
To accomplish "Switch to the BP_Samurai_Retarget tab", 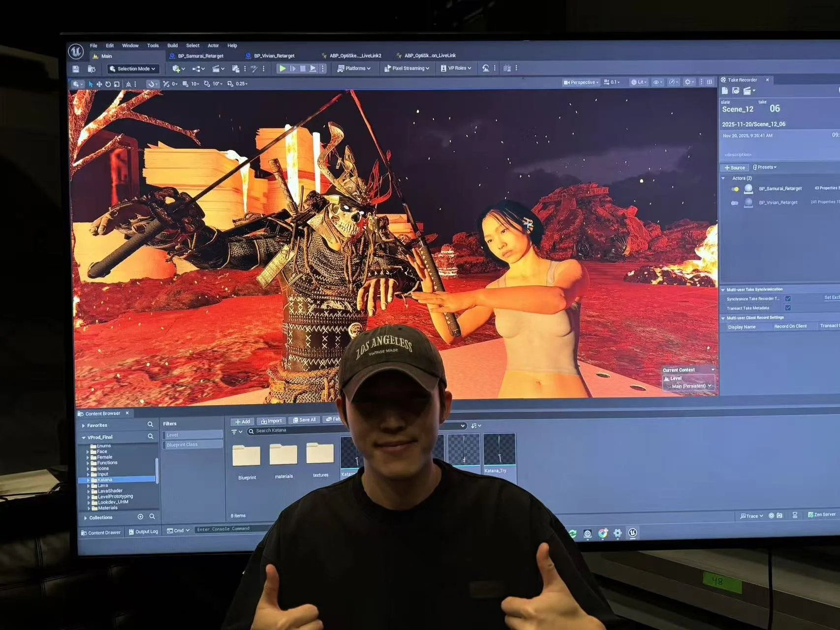I will (x=197, y=56).
